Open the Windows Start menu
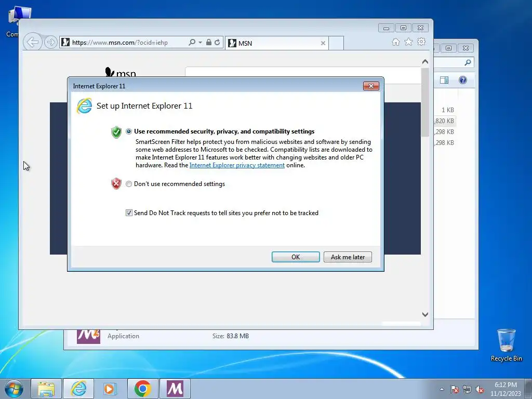Viewport: 532px width, 399px height. pyautogui.click(x=14, y=389)
